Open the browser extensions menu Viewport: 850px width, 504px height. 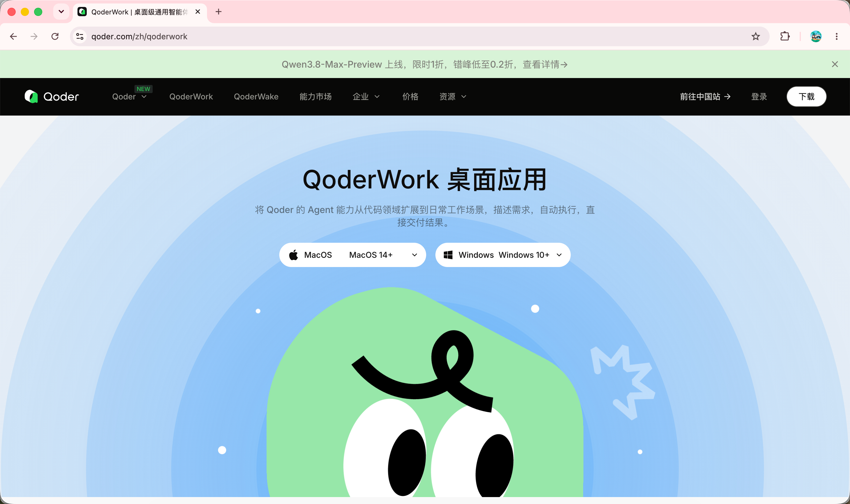(x=785, y=36)
